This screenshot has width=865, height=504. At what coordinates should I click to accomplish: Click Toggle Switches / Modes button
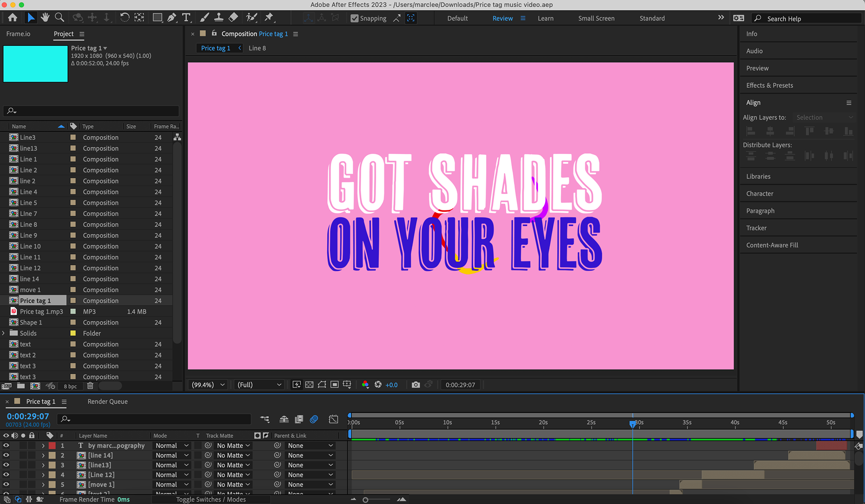[x=211, y=499]
